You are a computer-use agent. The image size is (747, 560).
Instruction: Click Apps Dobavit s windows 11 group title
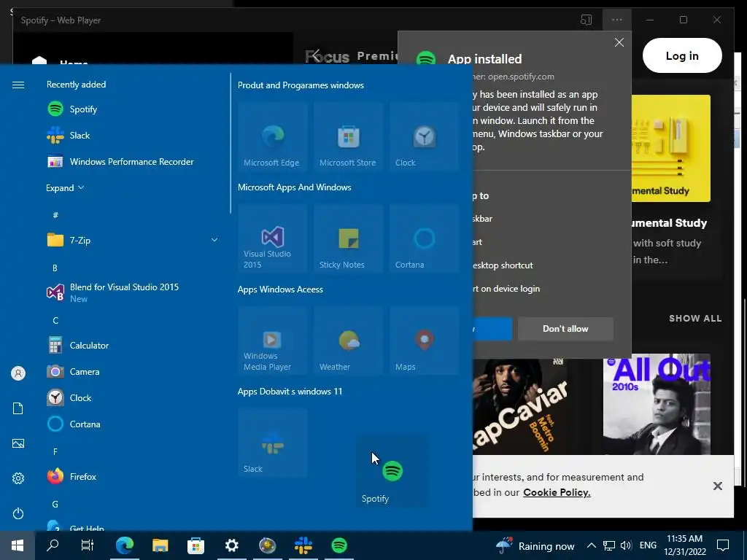tap(290, 392)
